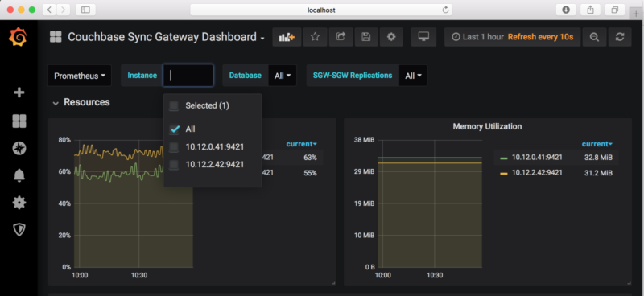Viewport: 644px width, 296px height.
Task: Toggle the Selected (1) checkbox
Action: point(174,106)
